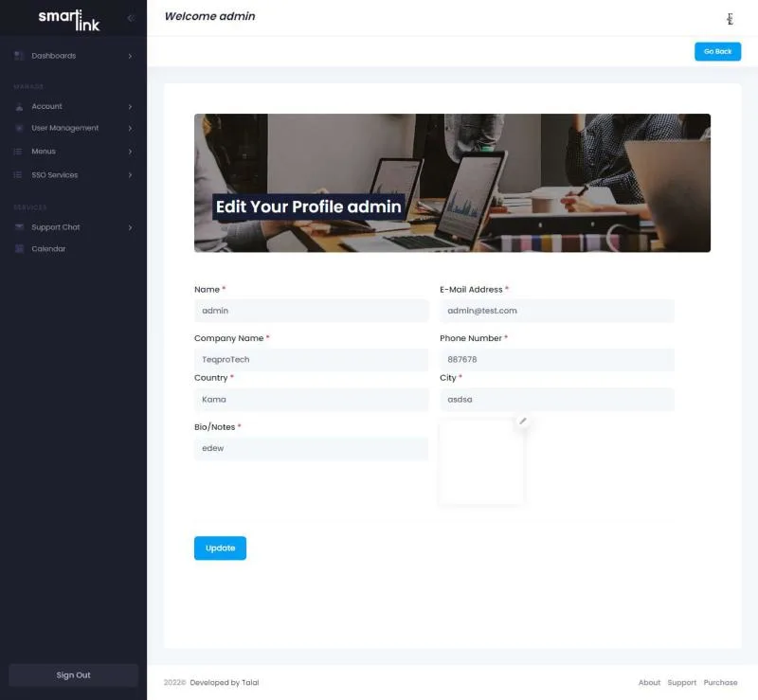
Task: Open SSO Services menu item
Action: (x=73, y=175)
